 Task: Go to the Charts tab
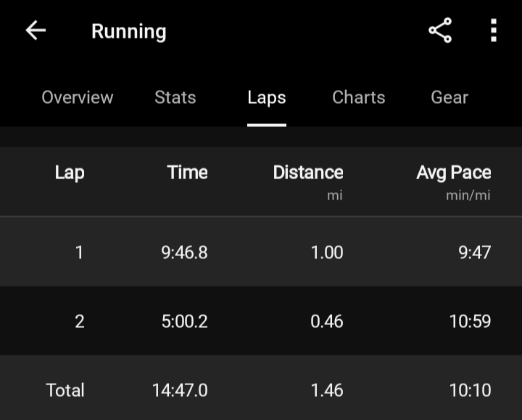click(359, 97)
